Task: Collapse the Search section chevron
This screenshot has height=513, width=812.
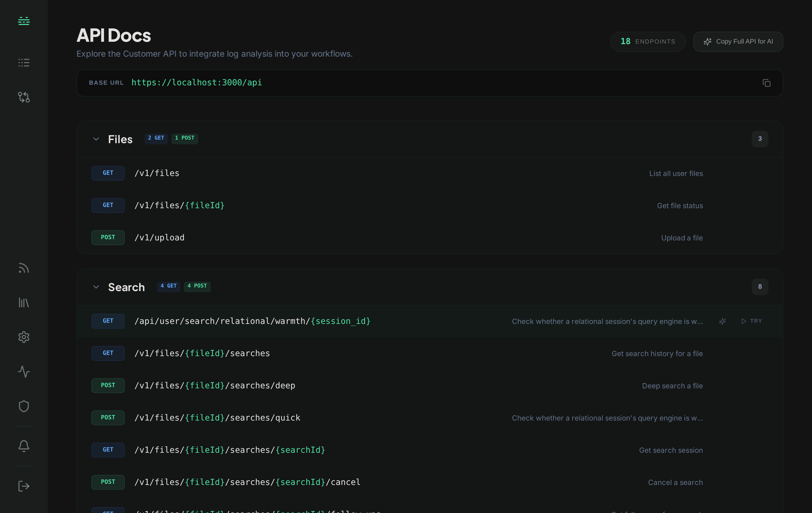Action: point(96,287)
